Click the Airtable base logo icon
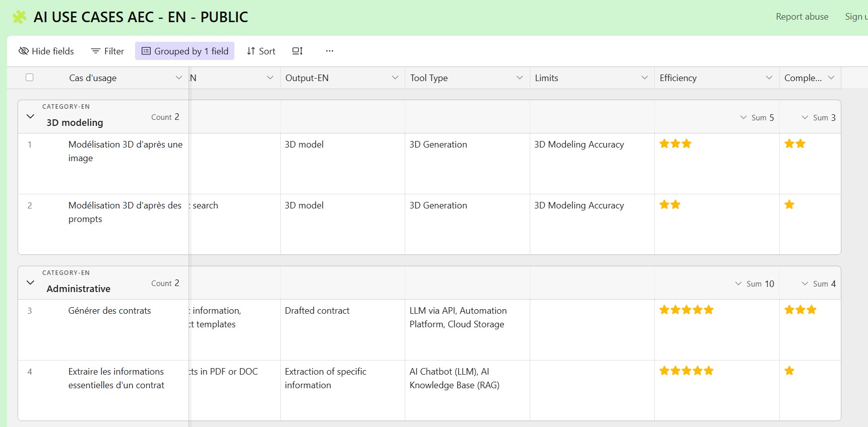 tap(19, 17)
